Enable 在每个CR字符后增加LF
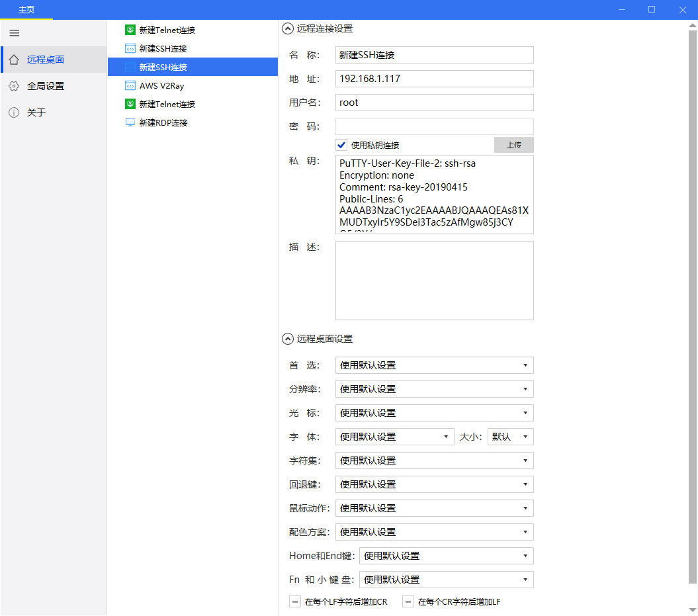698x616 pixels. 408,601
